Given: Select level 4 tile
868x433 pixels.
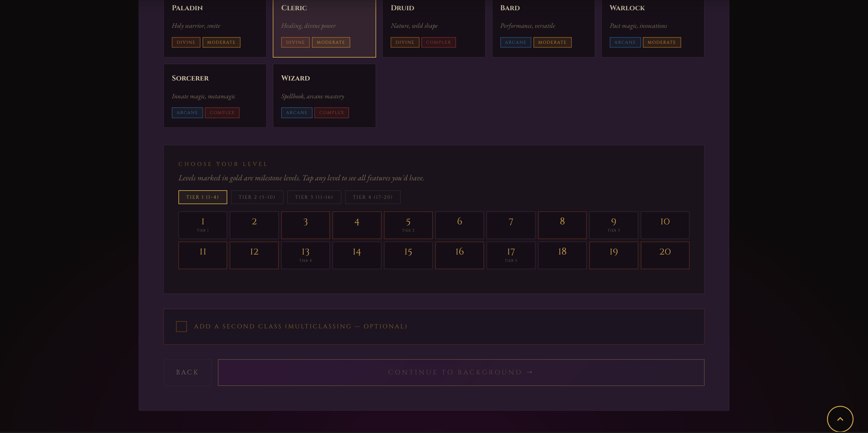Looking at the screenshot, I should 357,225.
